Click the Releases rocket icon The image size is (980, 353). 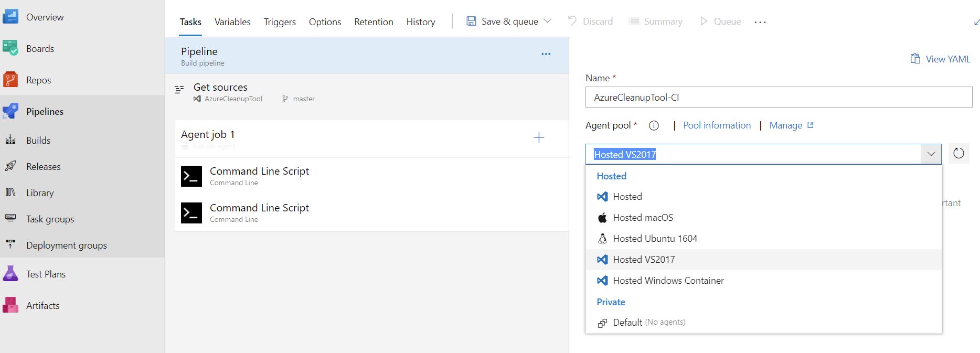click(x=10, y=166)
